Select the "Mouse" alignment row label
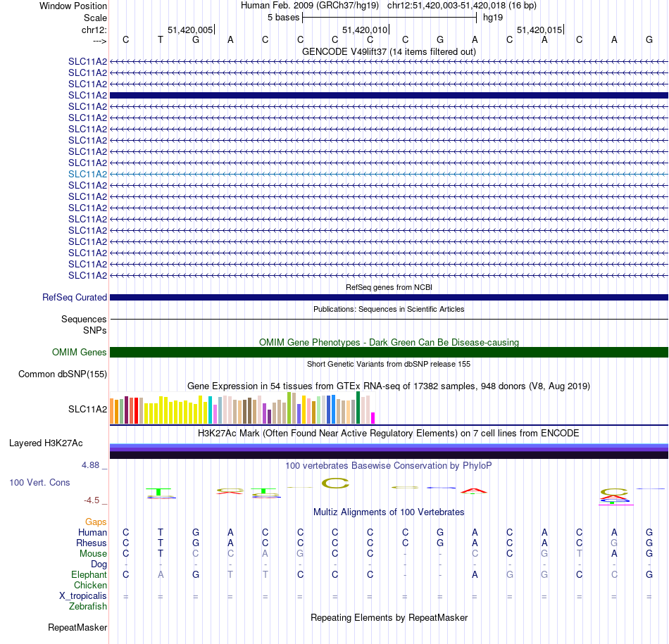 [x=93, y=554]
